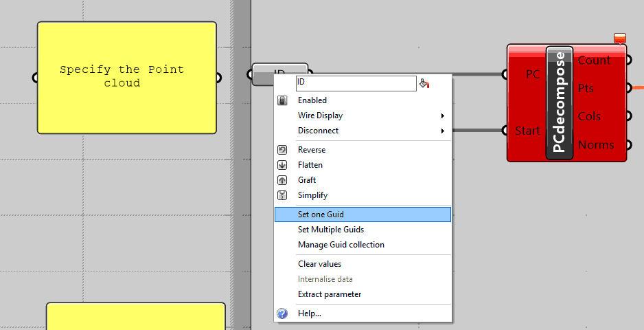Click the red error balloon on PCdecompose

pyautogui.click(x=620, y=38)
